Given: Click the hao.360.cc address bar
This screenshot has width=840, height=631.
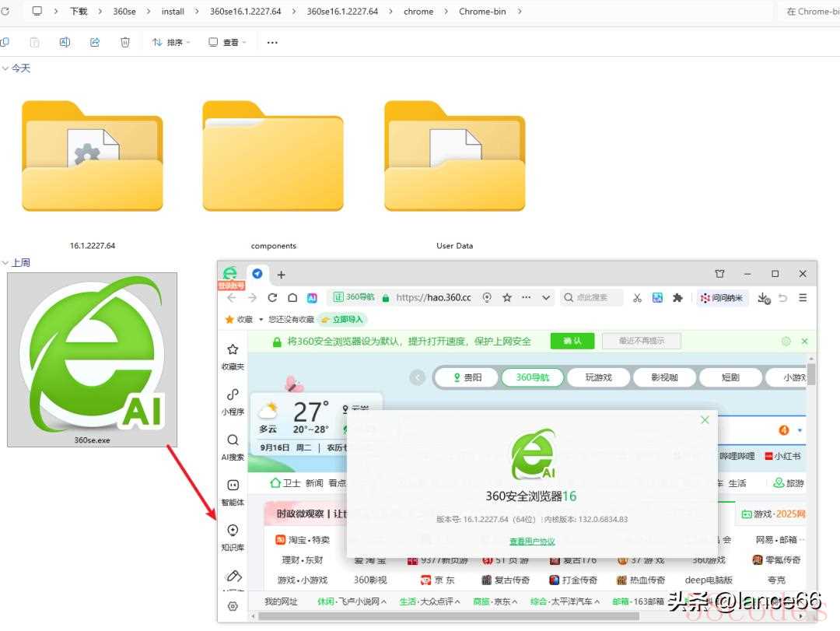Looking at the screenshot, I should (433, 297).
